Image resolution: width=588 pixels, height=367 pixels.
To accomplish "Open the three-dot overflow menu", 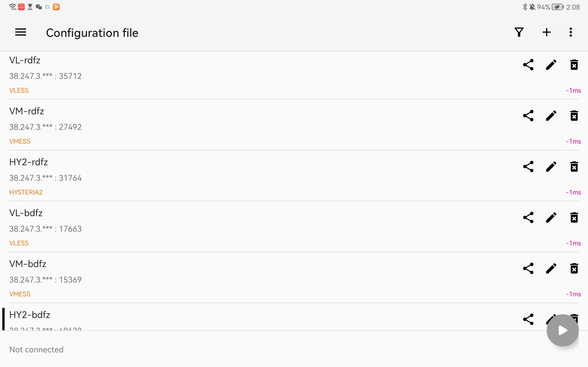I will click(x=571, y=32).
